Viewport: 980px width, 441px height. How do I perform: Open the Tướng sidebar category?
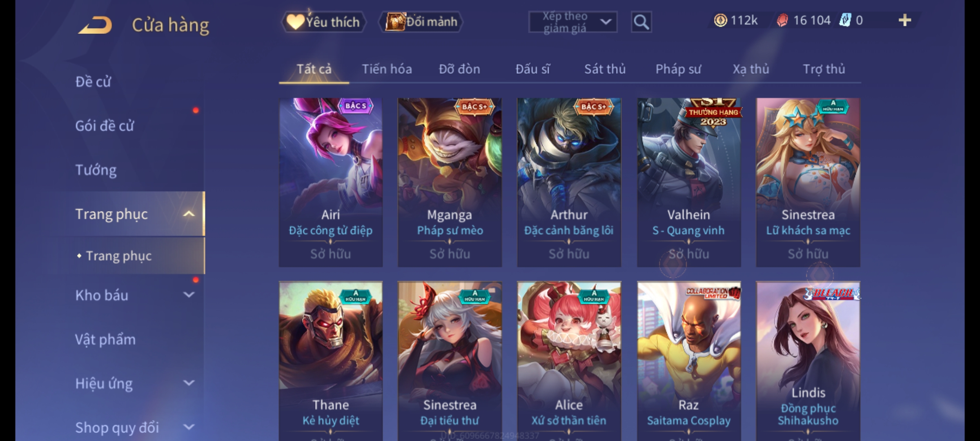pyautogui.click(x=96, y=170)
